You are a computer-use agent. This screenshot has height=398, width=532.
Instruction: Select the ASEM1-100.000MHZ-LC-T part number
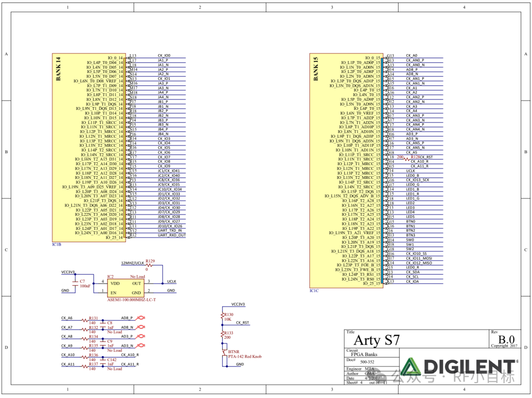pyautogui.click(x=132, y=300)
